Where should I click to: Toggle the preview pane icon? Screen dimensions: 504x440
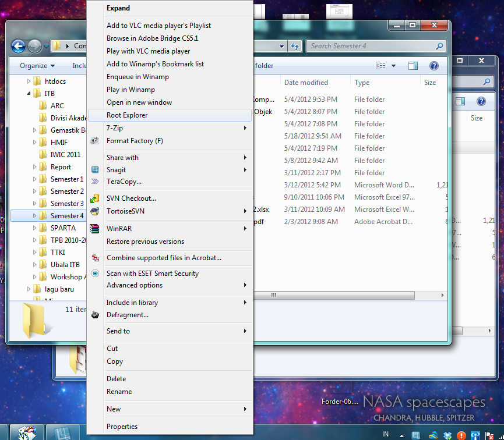coord(413,65)
